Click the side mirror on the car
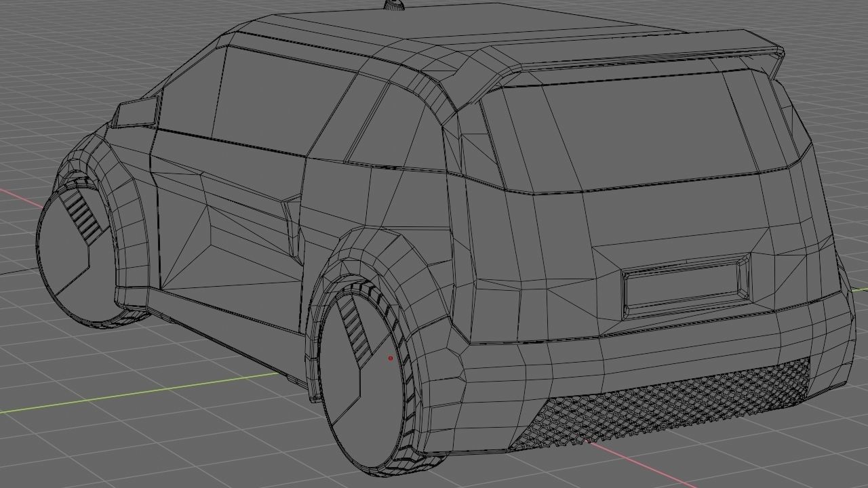Screen dimensions: 868x488 (x=136, y=113)
